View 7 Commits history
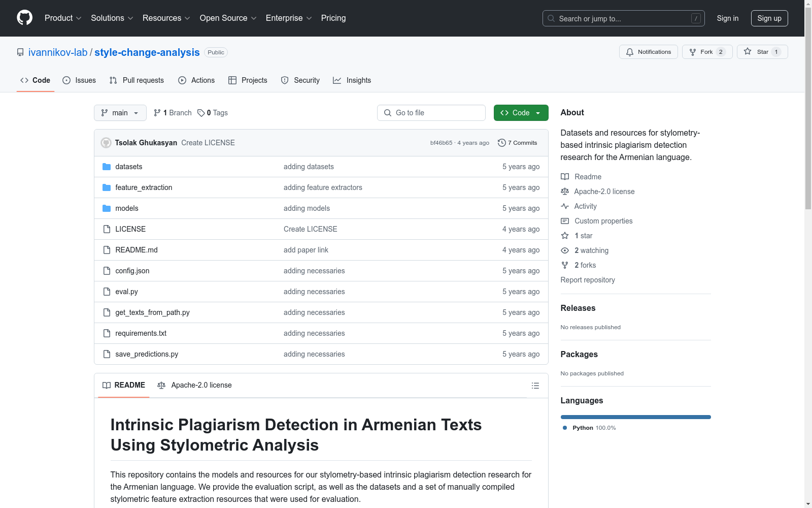812x508 pixels. tap(518, 143)
